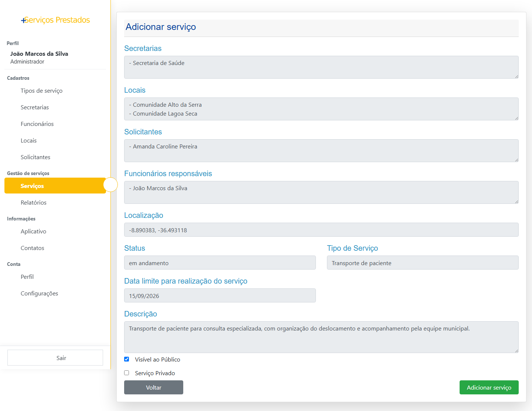Click the Descrição heading

141,314
